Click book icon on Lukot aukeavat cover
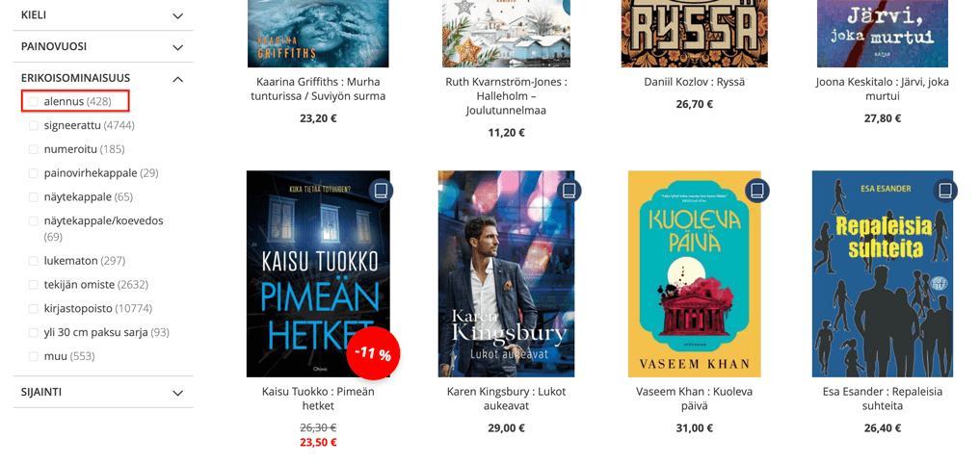 [x=570, y=191]
